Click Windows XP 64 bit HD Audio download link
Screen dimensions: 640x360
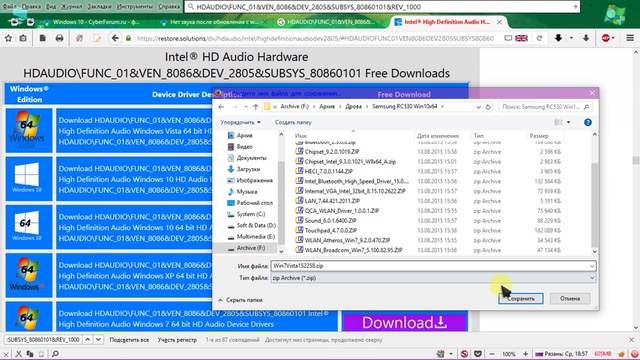pyautogui.click(x=134, y=276)
